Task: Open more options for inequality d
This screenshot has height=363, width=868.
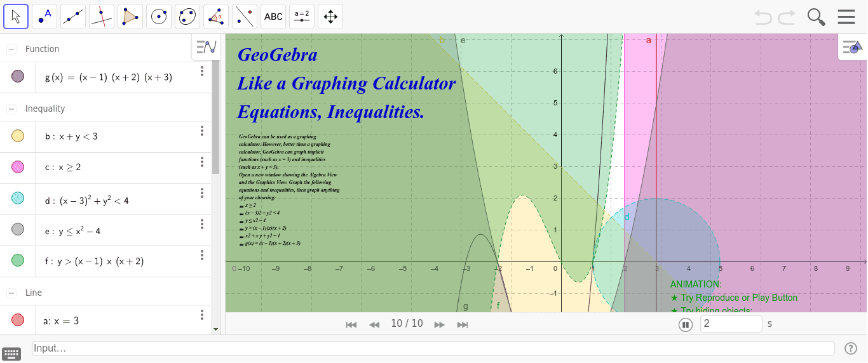Action: (x=202, y=193)
